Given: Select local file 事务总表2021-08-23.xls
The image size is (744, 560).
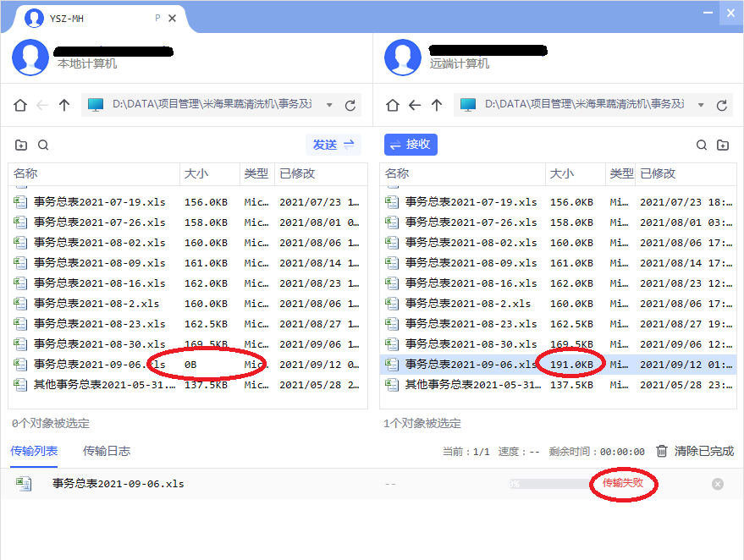Looking at the screenshot, I should pos(188,324).
